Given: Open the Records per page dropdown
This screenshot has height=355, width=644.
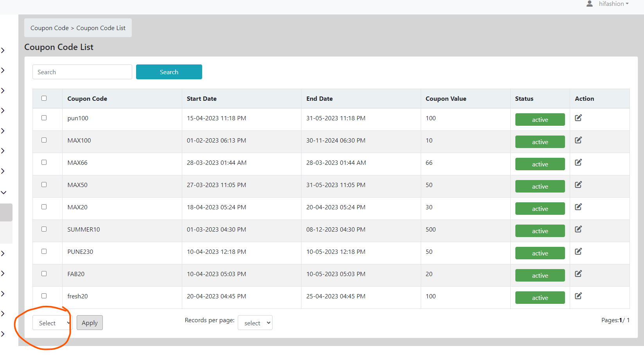Looking at the screenshot, I should tap(255, 323).
